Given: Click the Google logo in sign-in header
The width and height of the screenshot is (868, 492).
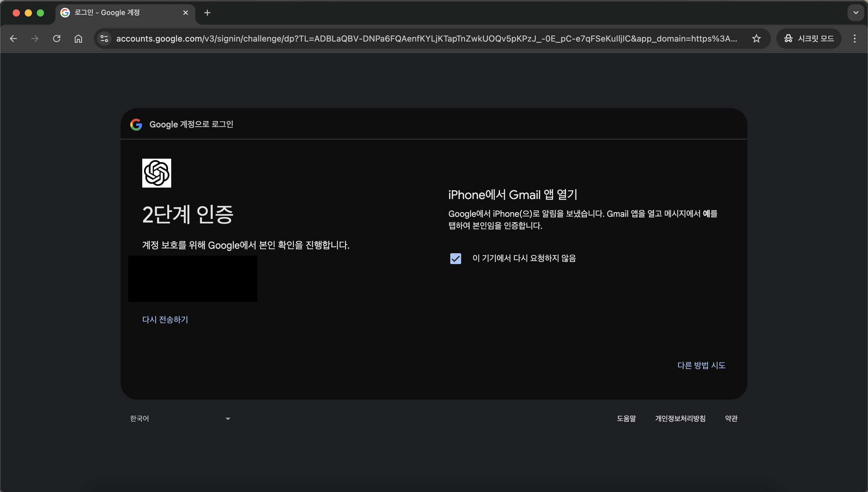Looking at the screenshot, I should (136, 124).
